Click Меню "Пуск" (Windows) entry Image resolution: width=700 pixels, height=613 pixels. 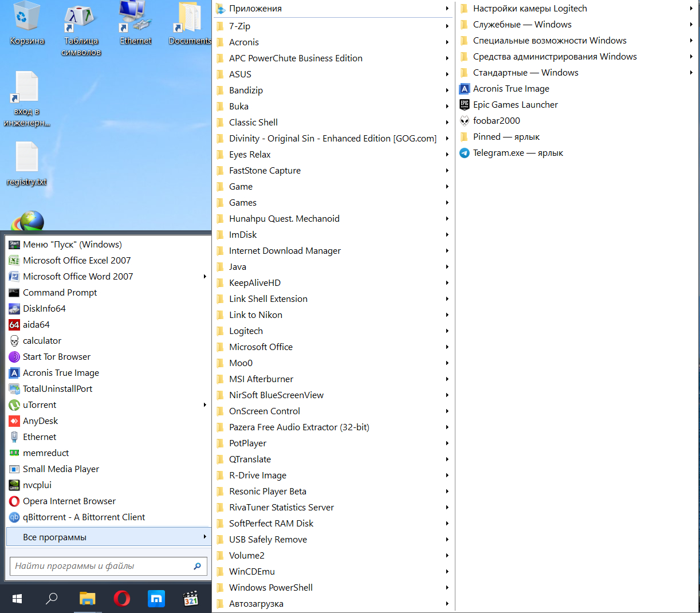pos(108,245)
